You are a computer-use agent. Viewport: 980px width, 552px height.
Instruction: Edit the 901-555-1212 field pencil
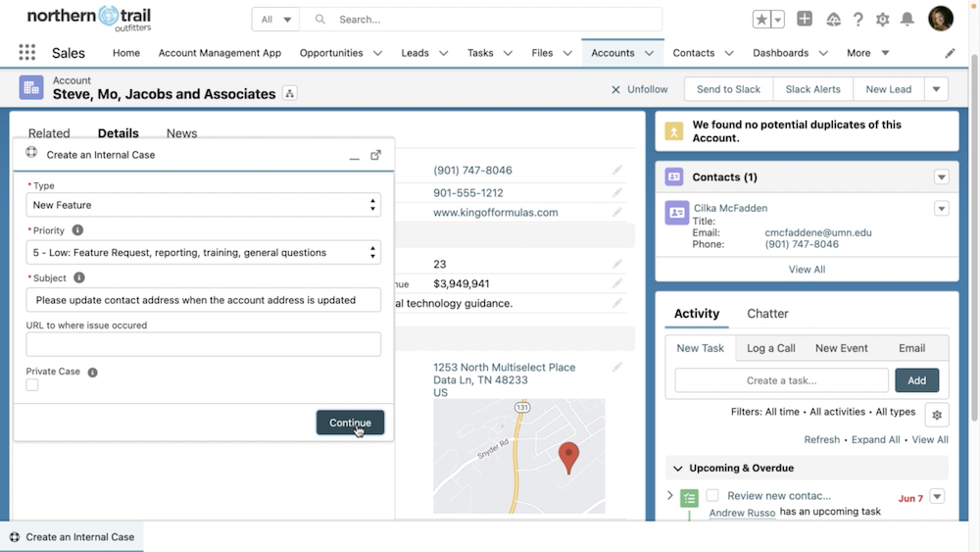[x=616, y=192]
